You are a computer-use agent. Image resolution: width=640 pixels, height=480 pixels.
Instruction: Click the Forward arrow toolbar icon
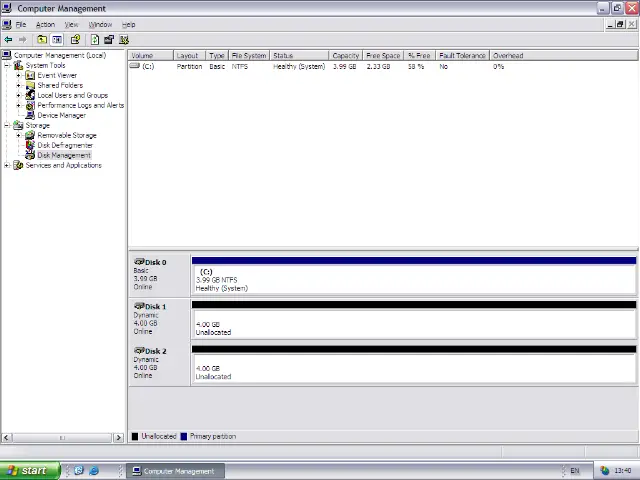(22, 40)
